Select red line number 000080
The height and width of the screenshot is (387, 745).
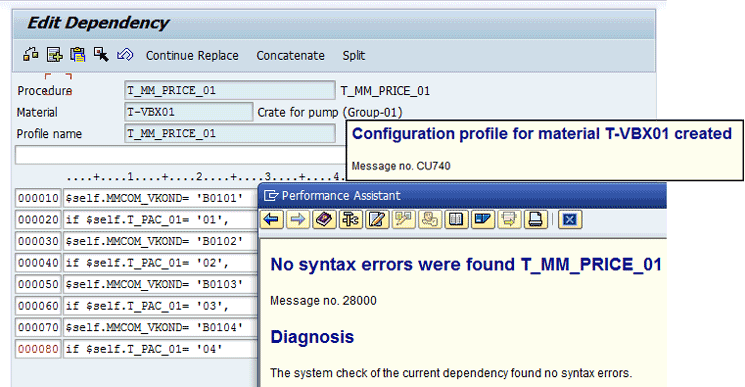pos(38,349)
